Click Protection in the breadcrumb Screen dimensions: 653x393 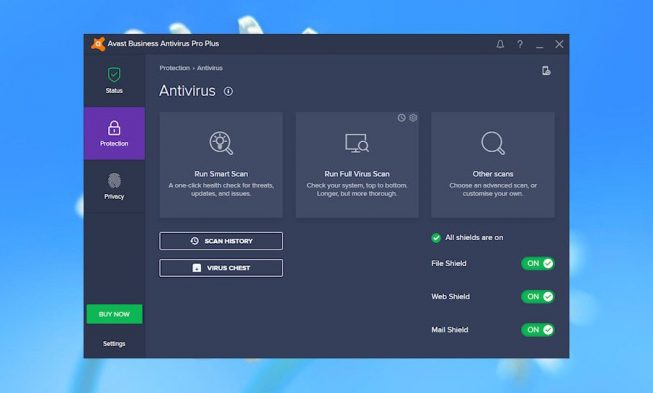pos(174,68)
